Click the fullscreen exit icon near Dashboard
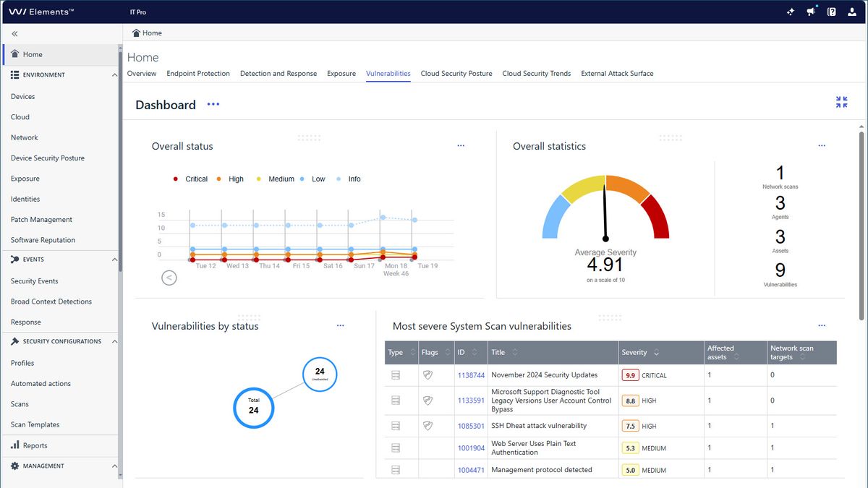This screenshot has height=488, width=868. click(841, 102)
